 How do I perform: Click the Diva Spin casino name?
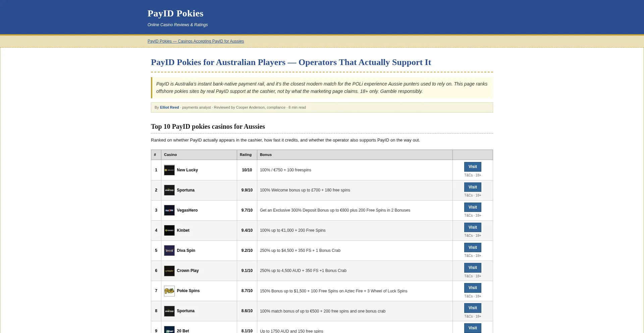186,251
